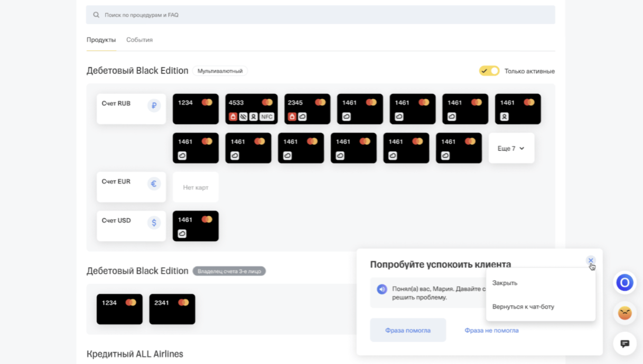The height and width of the screenshot is (364, 643).
Task: Click the dollar currency icon on Счет USD
Action: click(x=154, y=222)
